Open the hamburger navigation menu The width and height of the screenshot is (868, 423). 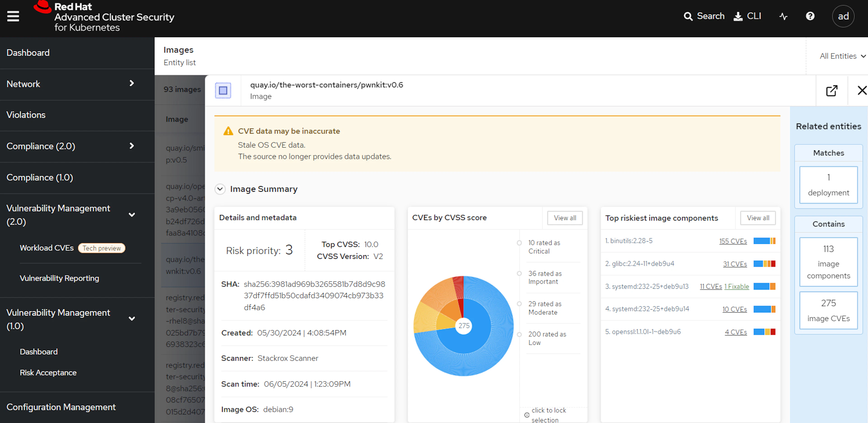point(13,16)
